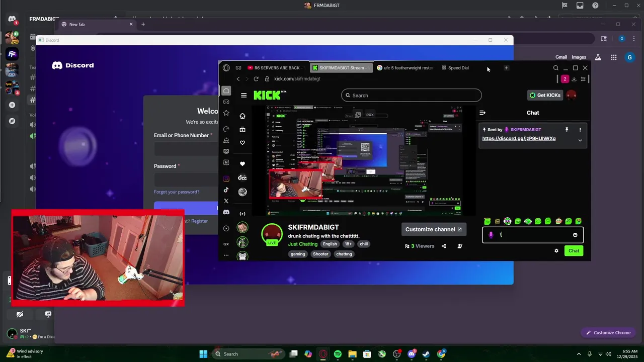Select the chill tag

[x=364, y=244]
